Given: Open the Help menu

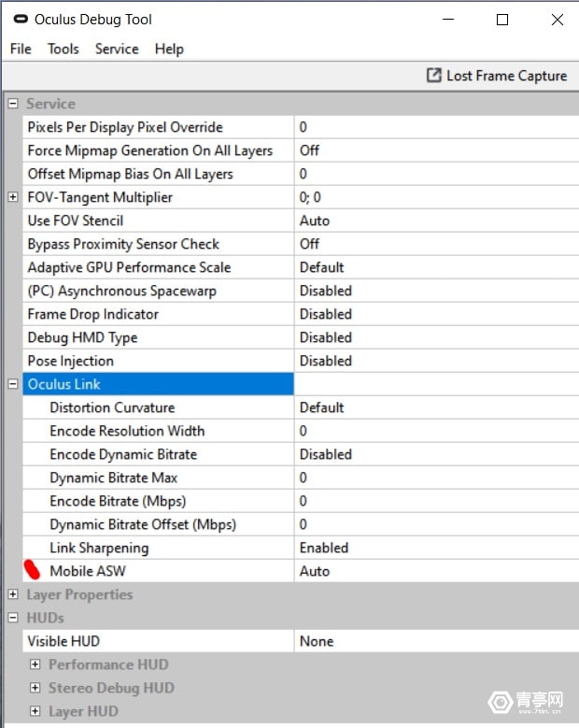Looking at the screenshot, I should [169, 49].
